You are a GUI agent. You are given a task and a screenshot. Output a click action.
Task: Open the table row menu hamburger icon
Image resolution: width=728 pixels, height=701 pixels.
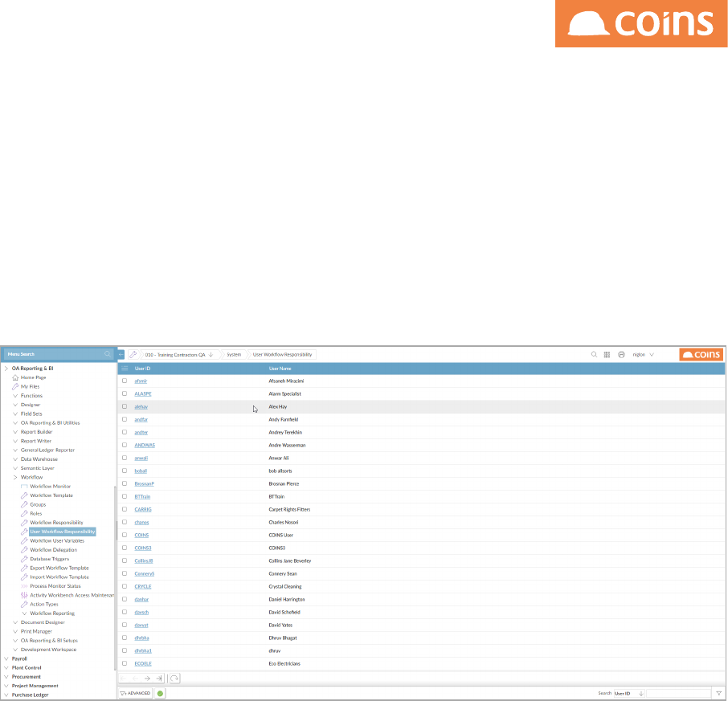point(125,369)
